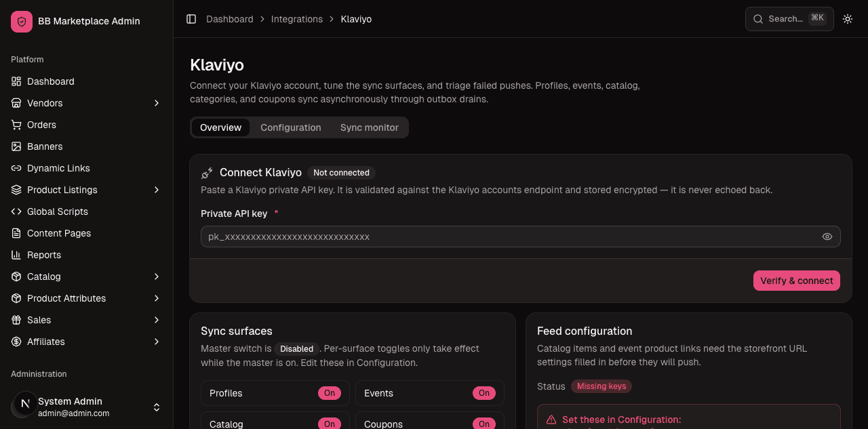Click the Search box in header

click(789, 19)
